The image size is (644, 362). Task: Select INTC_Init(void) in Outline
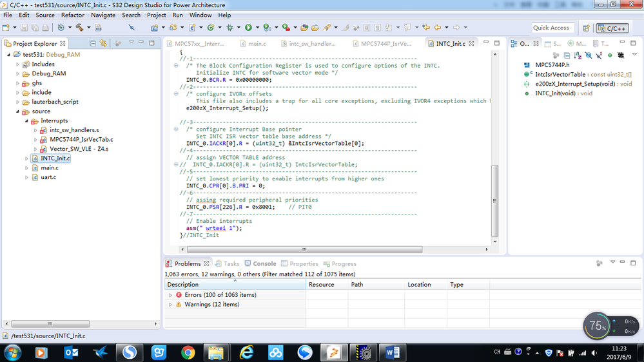point(563,93)
